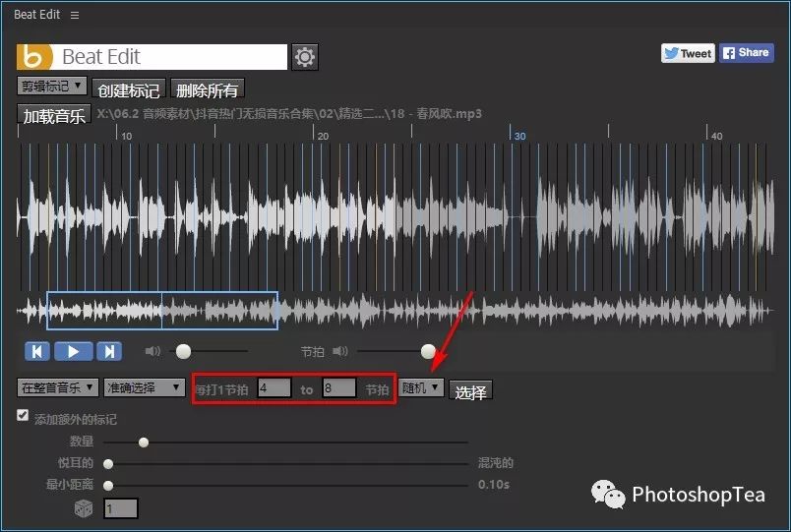Click the 创建标记 button

click(129, 89)
